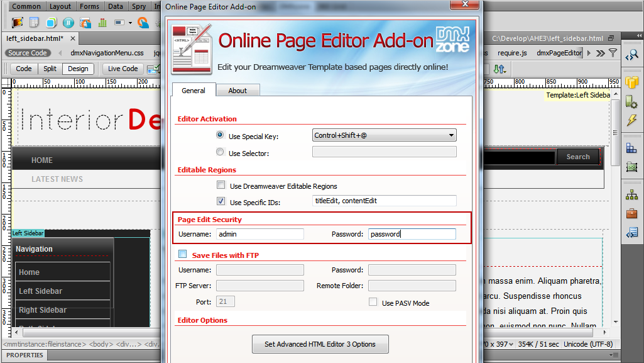
Task: Select Use Selector radio button
Action: (x=220, y=152)
